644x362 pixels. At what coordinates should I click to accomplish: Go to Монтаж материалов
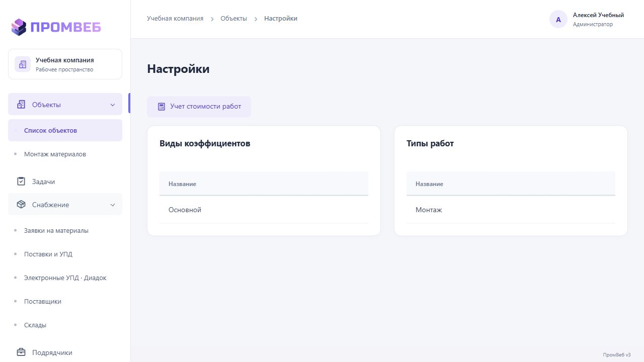(65, 154)
